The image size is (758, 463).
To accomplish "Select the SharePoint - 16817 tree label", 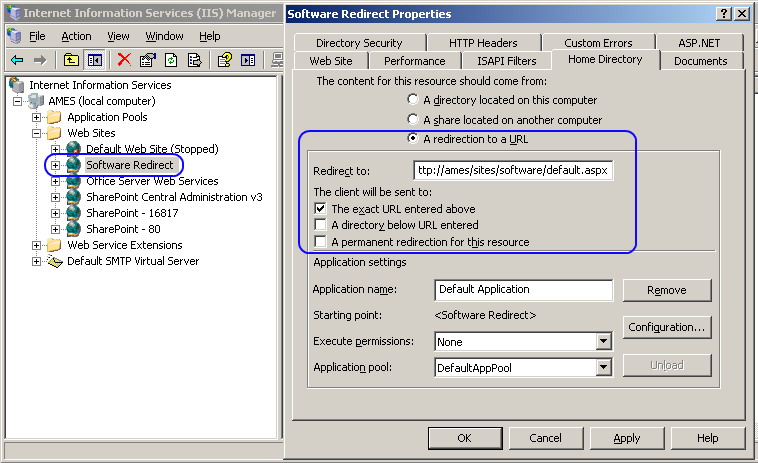I will click(132, 213).
